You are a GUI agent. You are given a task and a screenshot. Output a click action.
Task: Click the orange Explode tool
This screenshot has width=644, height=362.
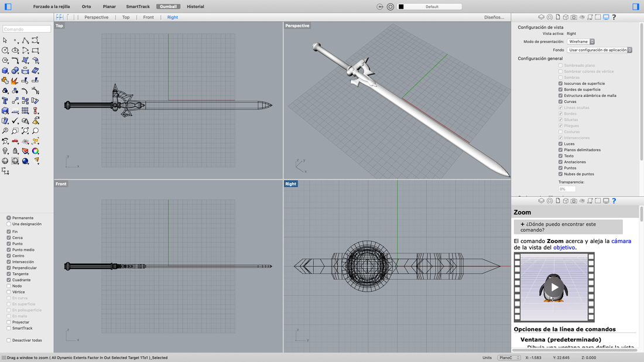(15, 80)
